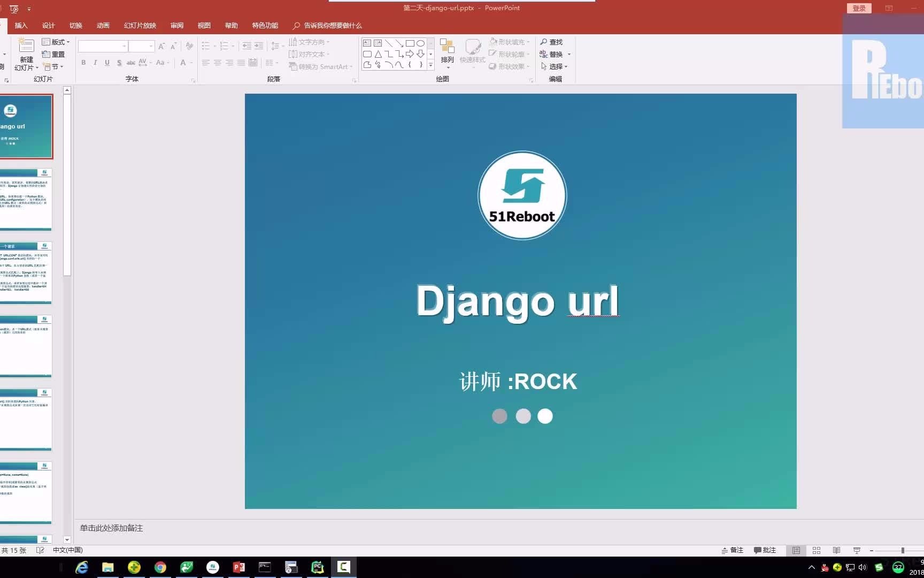
Task: Open the font name combo box
Action: (x=103, y=46)
